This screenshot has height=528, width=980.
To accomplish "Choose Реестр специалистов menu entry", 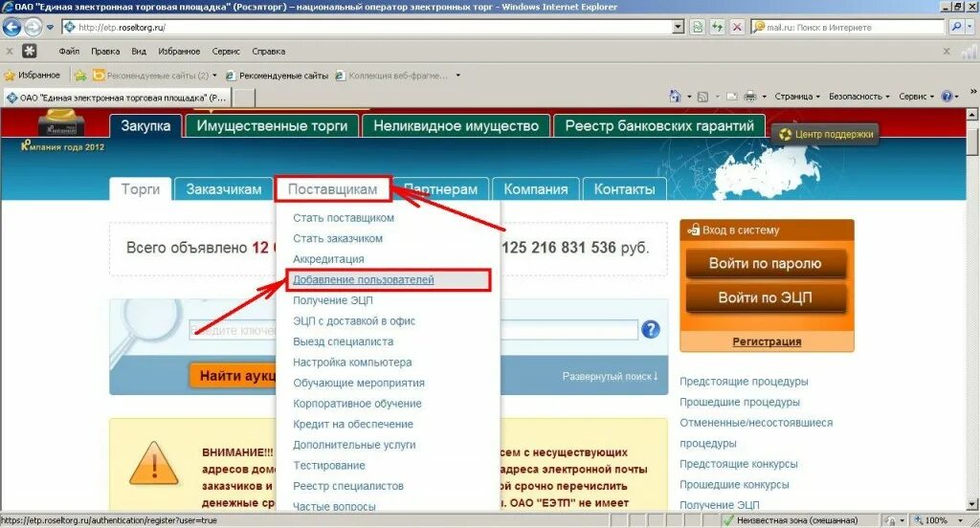I will point(348,486).
